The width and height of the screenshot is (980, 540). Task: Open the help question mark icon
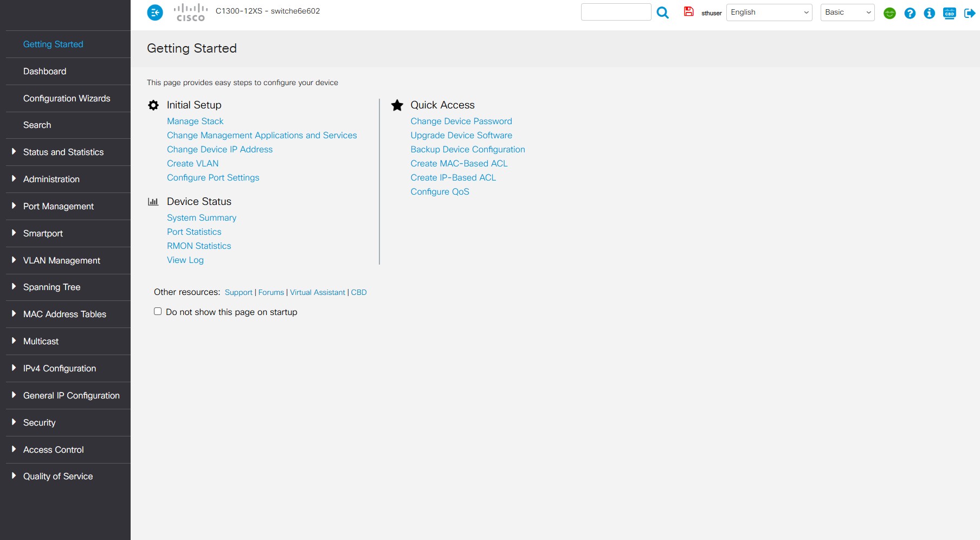click(x=910, y=13)
